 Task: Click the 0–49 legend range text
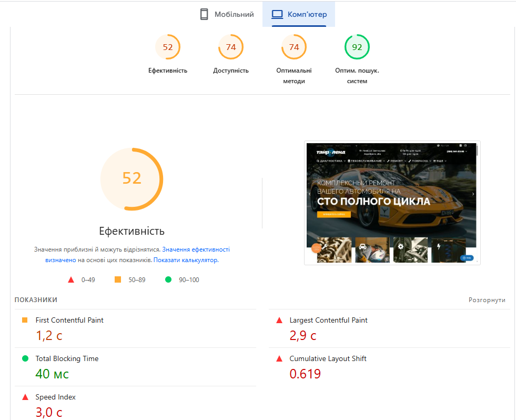tap(88, 279)
